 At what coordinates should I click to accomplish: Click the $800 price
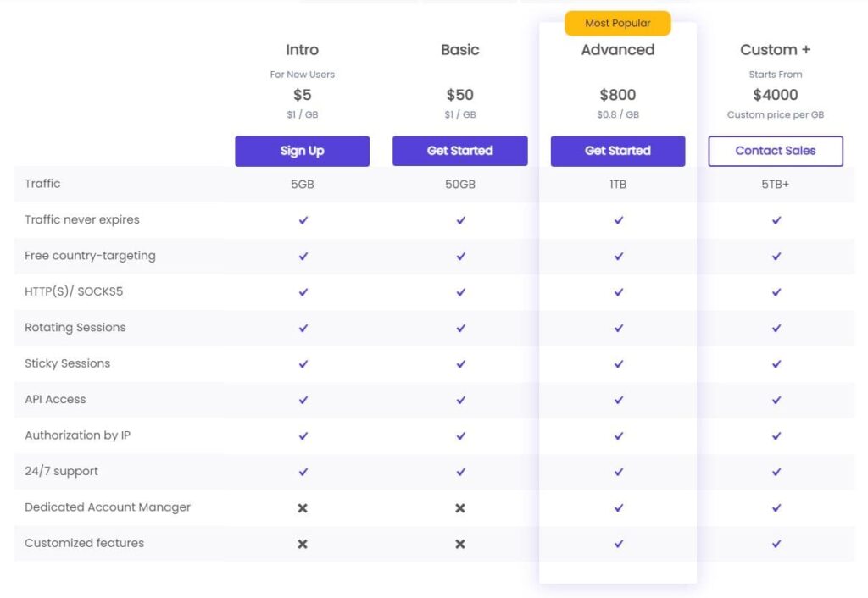tap(618, 95)
